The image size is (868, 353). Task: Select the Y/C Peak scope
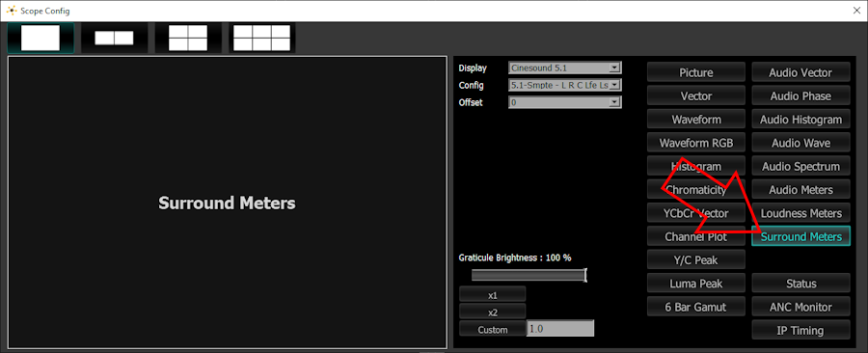pos(695,260)
